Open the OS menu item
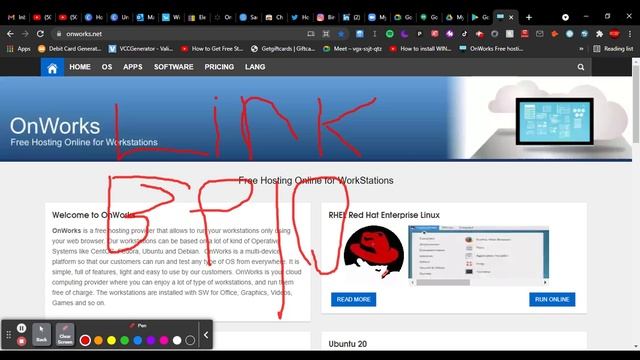Viewport: 640px width, 360px height. [107, 67]
